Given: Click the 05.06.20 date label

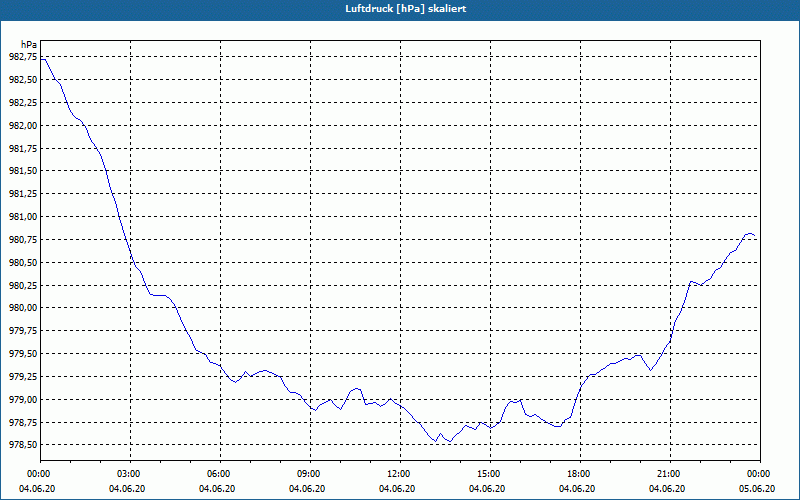Looking at the screenshot, I should (x=757, y=489).
